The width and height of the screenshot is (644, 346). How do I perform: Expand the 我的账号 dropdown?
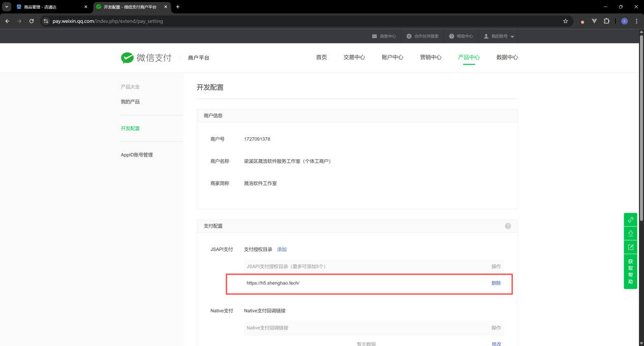click(499, 37)
